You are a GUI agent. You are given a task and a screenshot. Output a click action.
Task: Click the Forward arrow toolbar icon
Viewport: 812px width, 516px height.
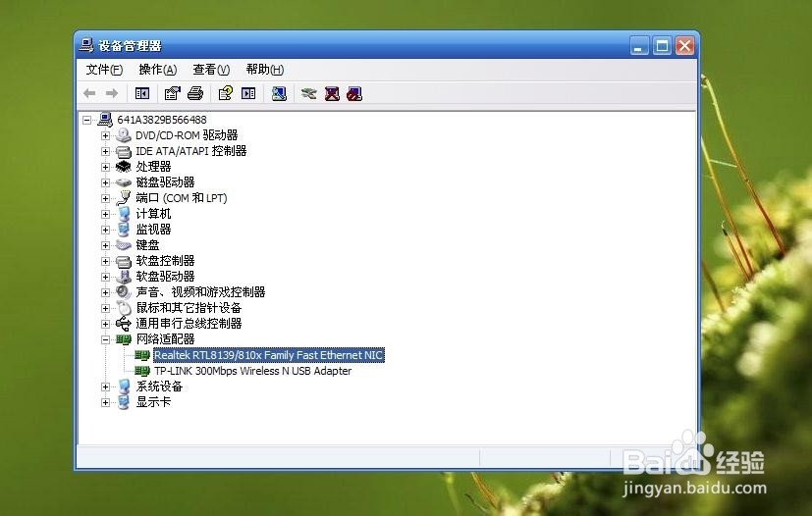click(x=111, y=93)
